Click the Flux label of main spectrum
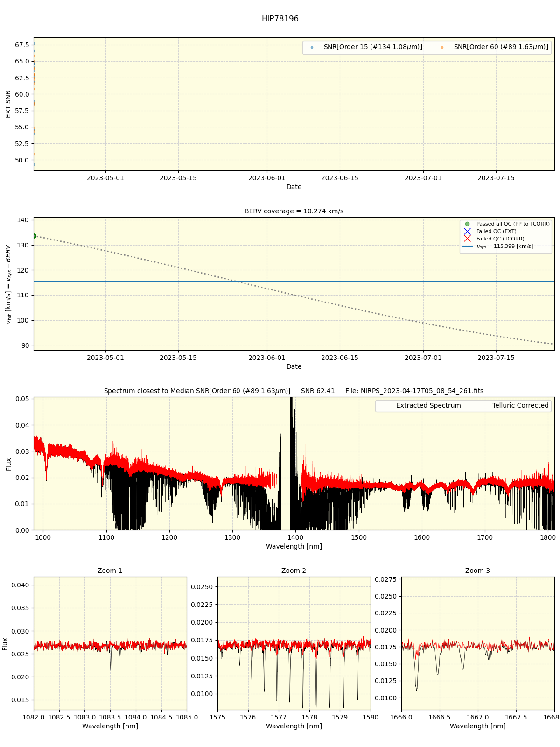This screenshot has height=747, width=560. 8,464
